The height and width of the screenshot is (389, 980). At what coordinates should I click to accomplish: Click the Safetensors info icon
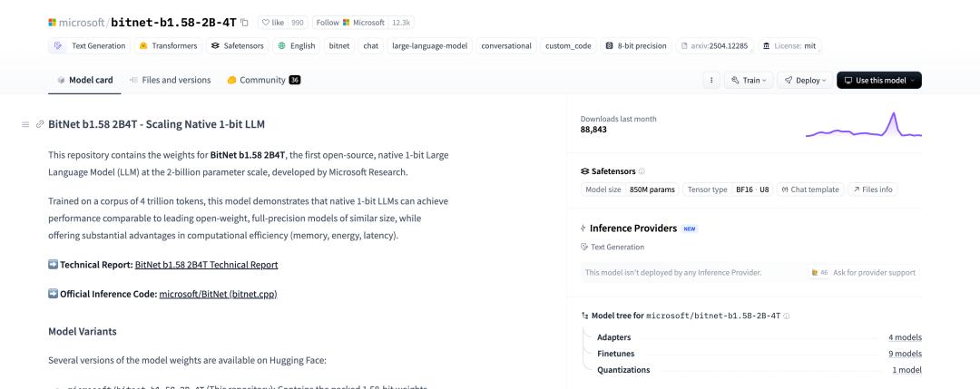click(x=642, y=170)
